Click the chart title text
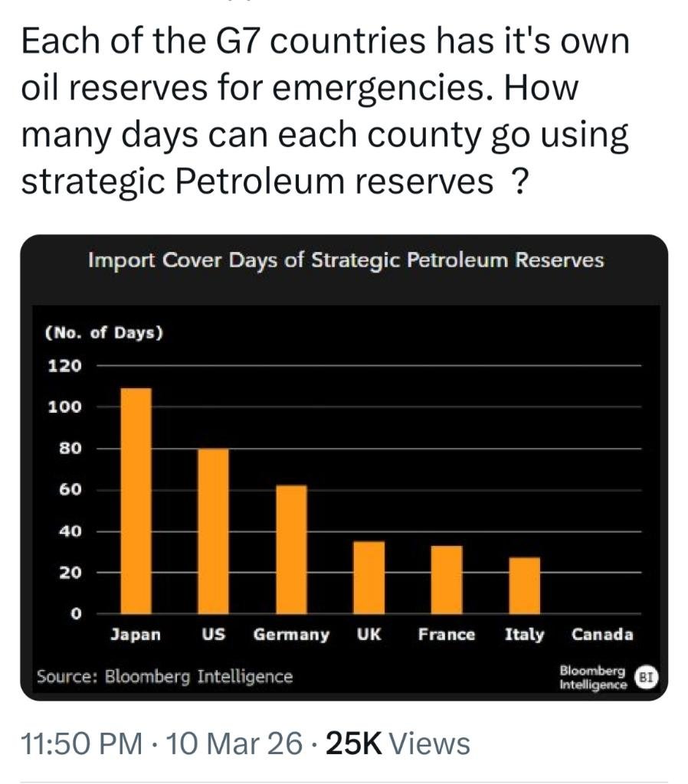Image resolution: width=688 pixels, height=784 pixels. [x=346, y=260]
